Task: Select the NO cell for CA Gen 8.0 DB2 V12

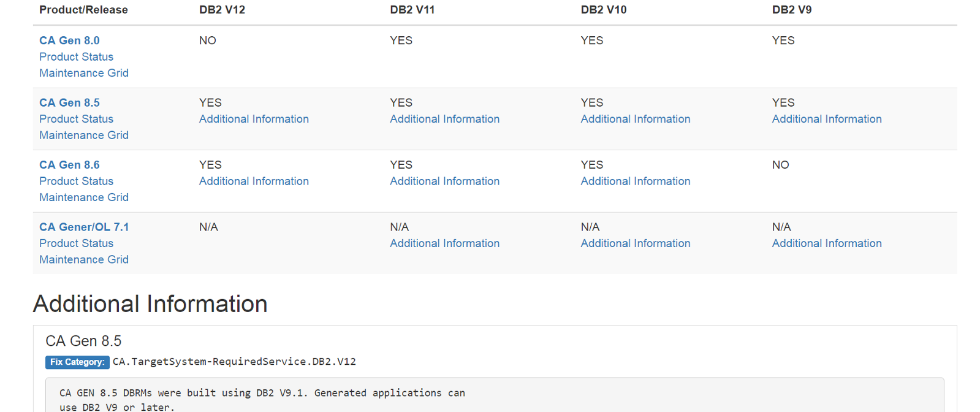Action: click(208, 40)
